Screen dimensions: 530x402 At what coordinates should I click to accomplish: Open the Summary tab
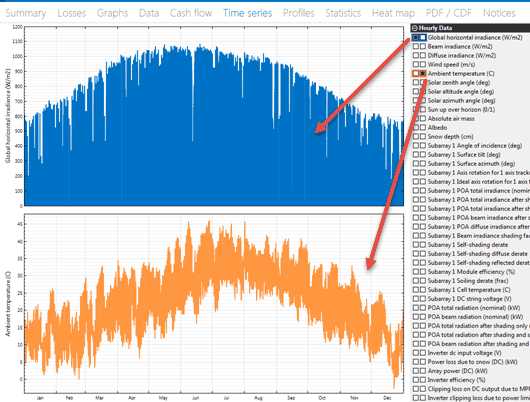[x=26, y=13]
